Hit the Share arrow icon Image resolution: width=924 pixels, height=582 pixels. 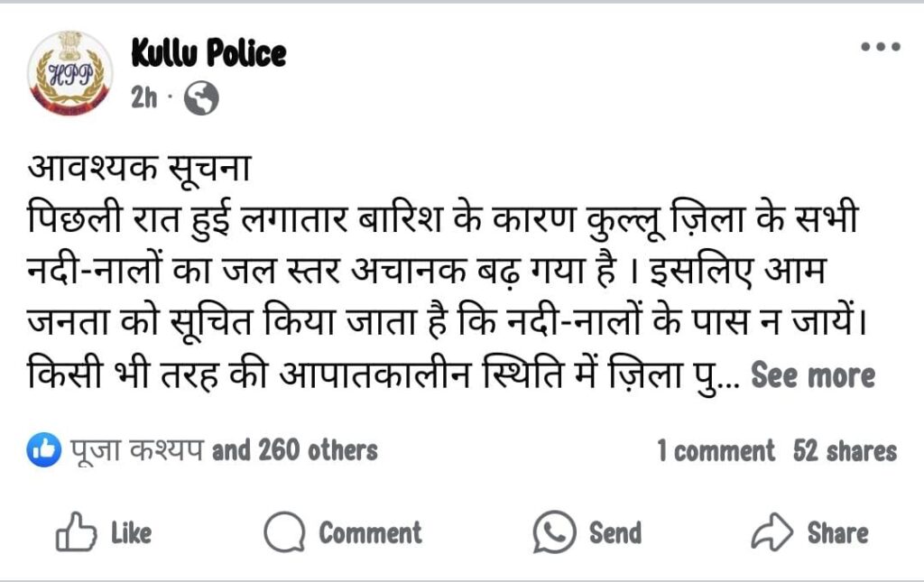coord(772,532)
